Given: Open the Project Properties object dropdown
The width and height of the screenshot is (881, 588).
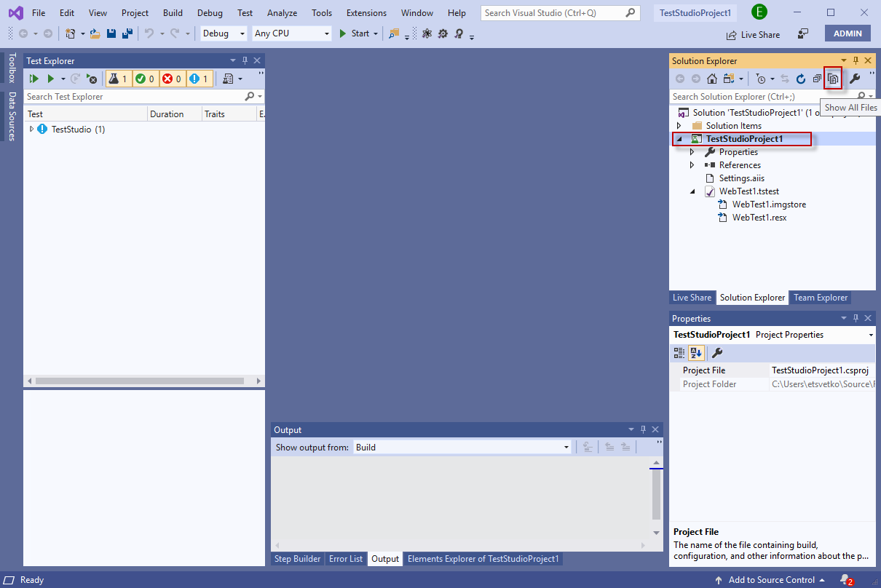Looking at the screenshot, I should [x=772, y=335].
